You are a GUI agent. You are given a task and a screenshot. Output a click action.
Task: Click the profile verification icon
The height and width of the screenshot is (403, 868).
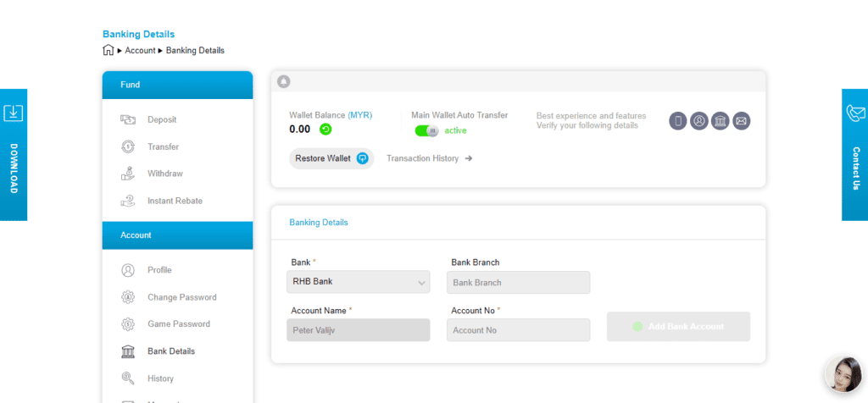point(699,120)
